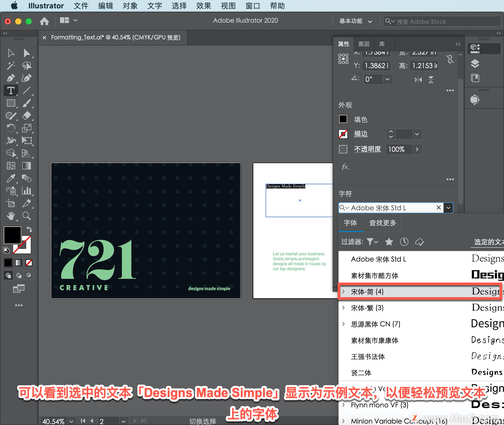504x425 pixels.
Task: Select the Rectangle tool
Action: click(x=11, y=103)
